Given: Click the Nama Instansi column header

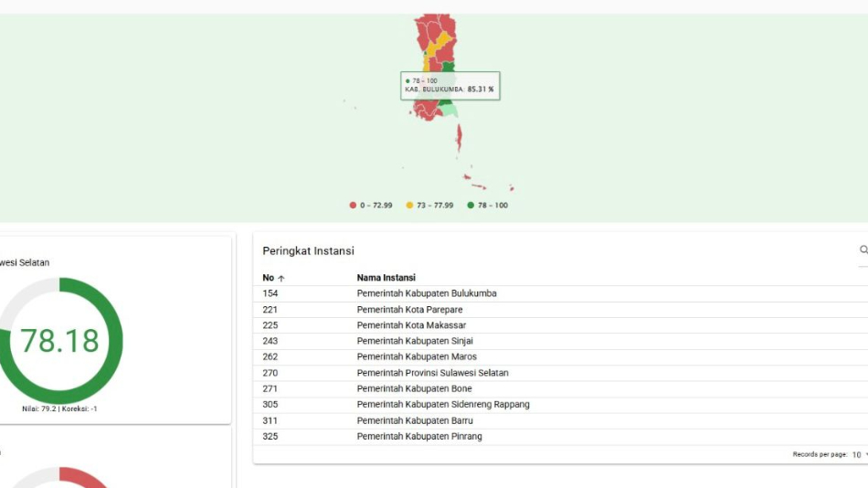Looking at the screenshot, I should (x=386, y=278).
